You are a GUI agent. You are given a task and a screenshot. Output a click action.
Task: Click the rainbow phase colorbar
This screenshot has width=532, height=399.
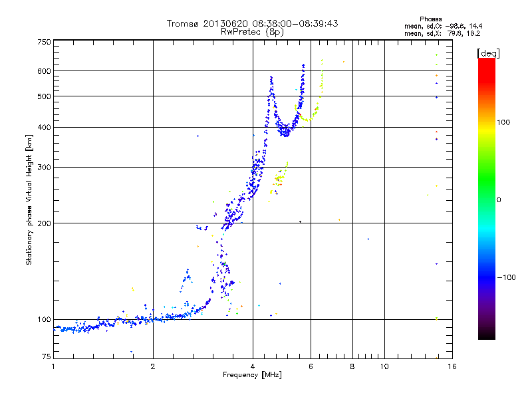(487, 199)
